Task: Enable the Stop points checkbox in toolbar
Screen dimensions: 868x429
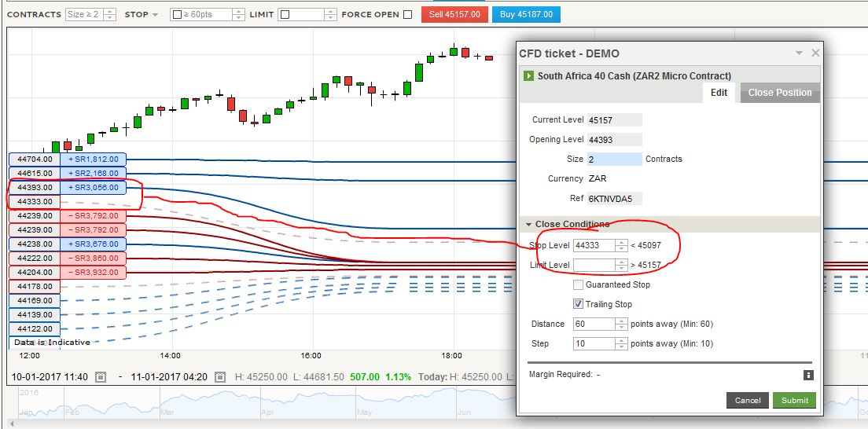Action: point(177,15)
